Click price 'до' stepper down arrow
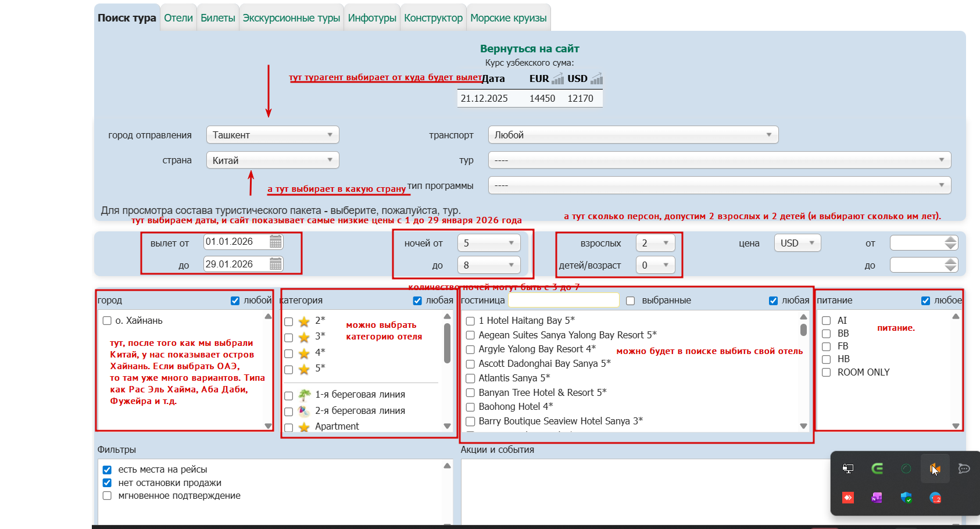Viewport: 980px width, 529px height. point(950,269)
